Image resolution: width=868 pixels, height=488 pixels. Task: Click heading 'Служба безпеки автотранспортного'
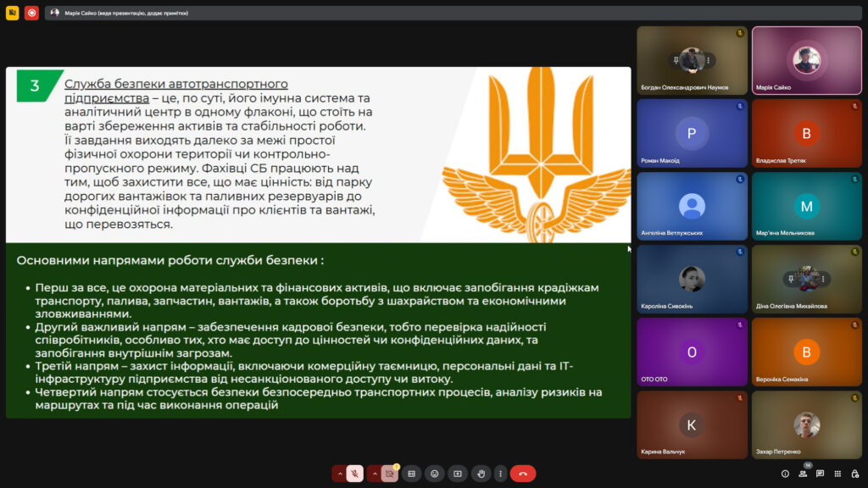(176, 84)
